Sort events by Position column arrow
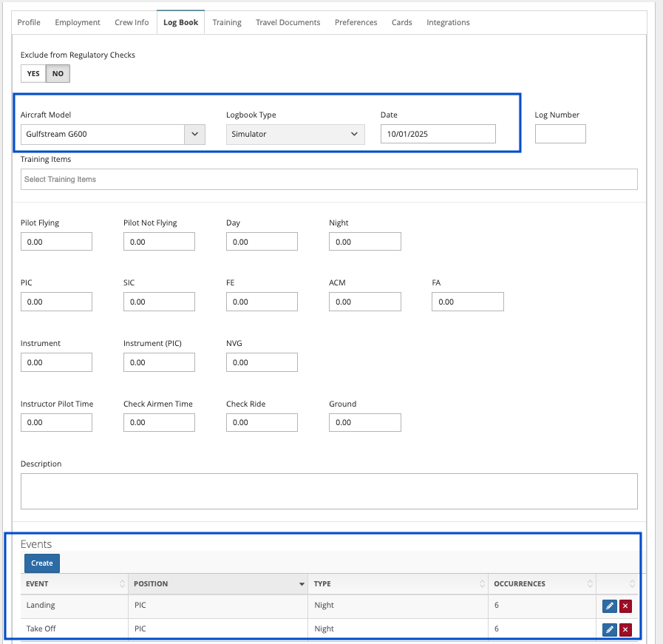This screenshot has height=644, width=663. point(302,584)
